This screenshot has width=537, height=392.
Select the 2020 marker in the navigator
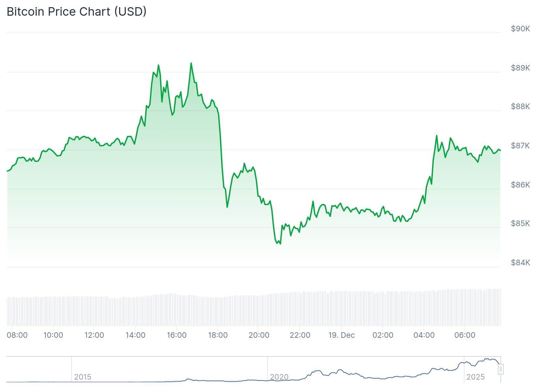279,377
